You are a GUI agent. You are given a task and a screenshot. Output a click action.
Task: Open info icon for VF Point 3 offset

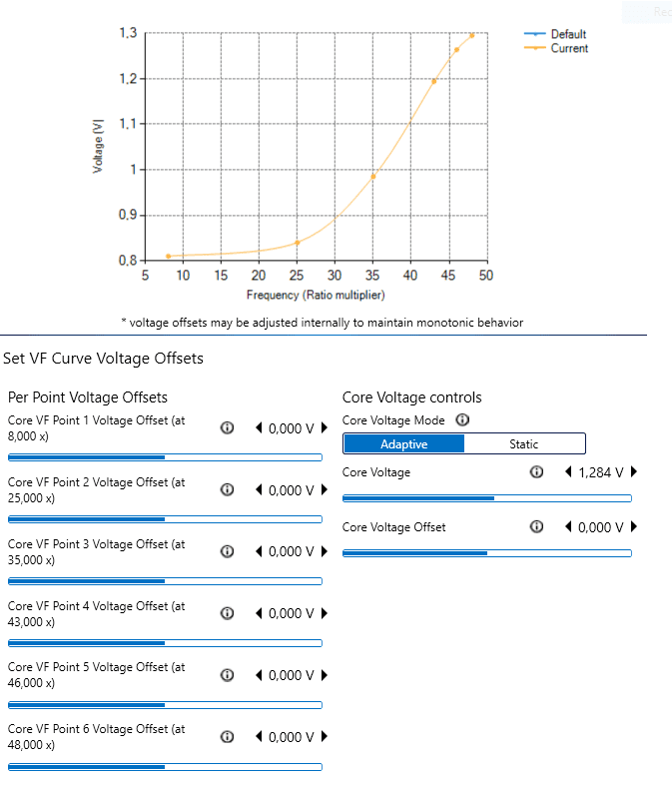click(228, 551)
